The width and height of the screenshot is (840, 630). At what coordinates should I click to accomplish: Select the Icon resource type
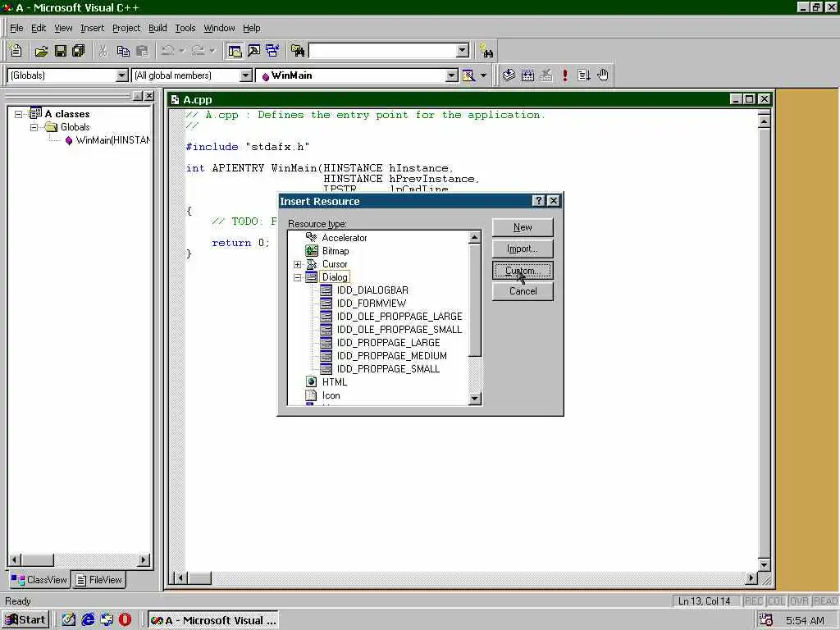coord(331,395)
